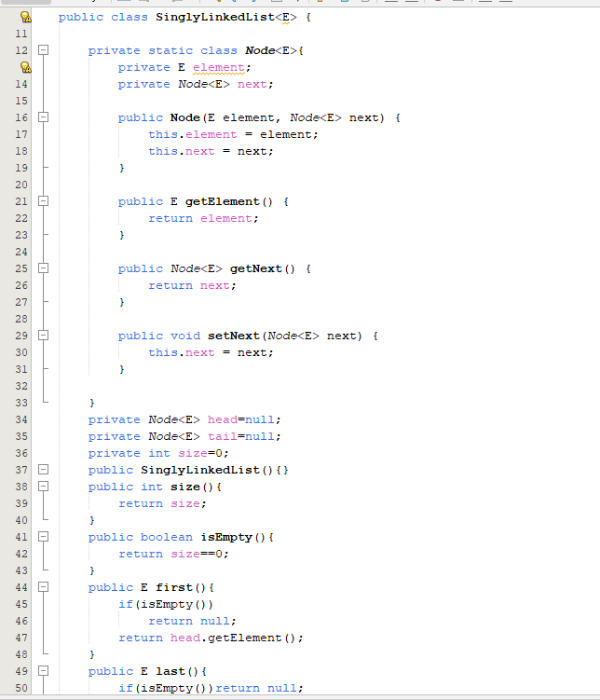Collapse the first() method fold on line 44
The image size is (600, 700).
point(43,587)
